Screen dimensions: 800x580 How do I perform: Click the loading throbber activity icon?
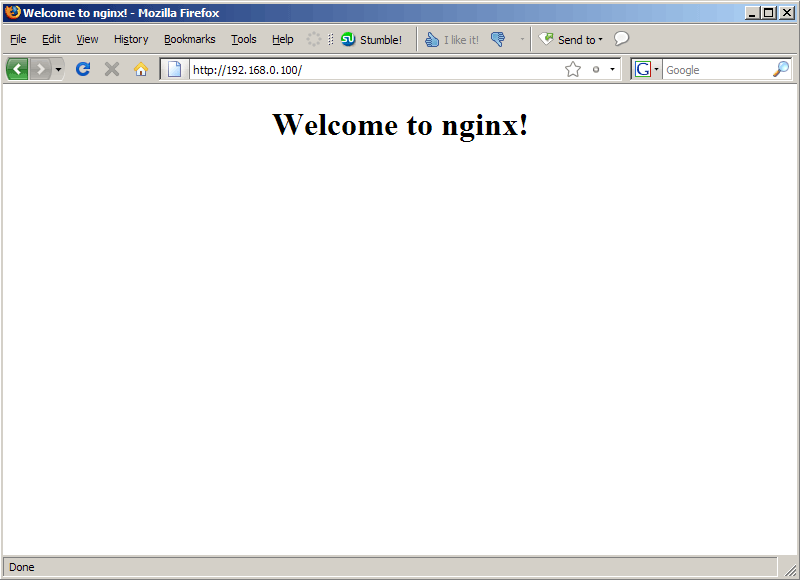tap(314, 39)
